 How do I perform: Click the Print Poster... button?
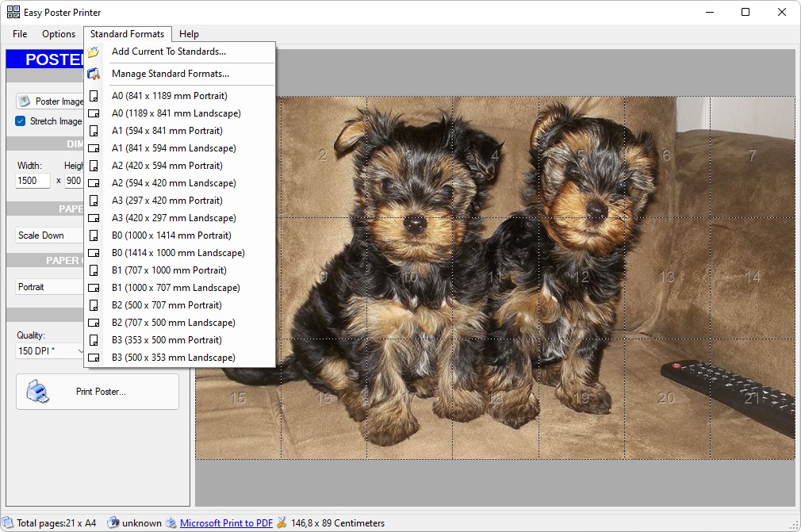tap(98, 392)
